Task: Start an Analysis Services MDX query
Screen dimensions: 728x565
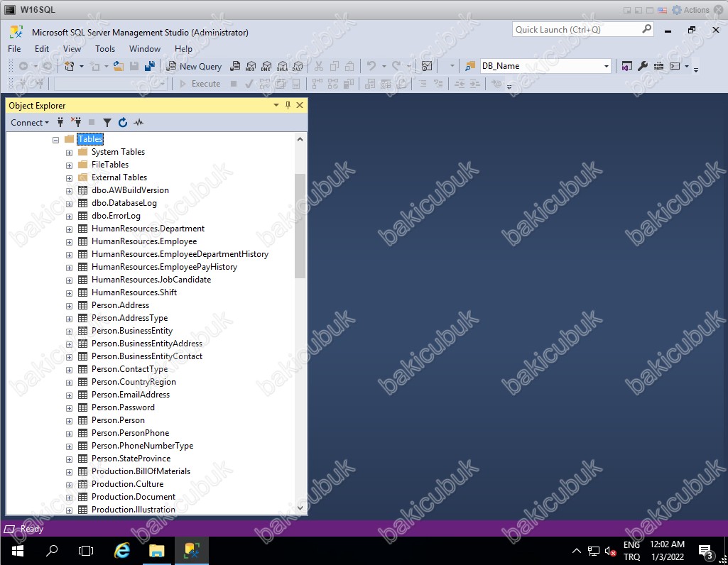Action: click(x=251, y=66)
